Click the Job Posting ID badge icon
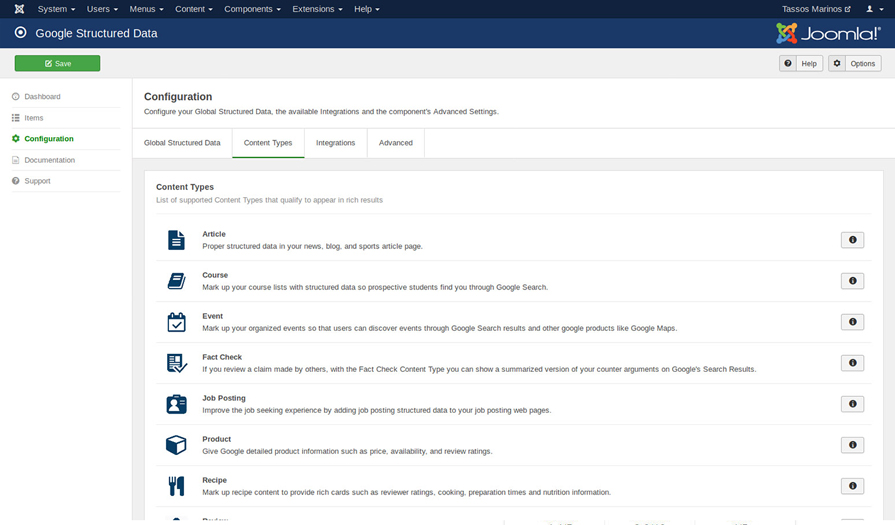895x525 pixels. (x=176, y=404)
